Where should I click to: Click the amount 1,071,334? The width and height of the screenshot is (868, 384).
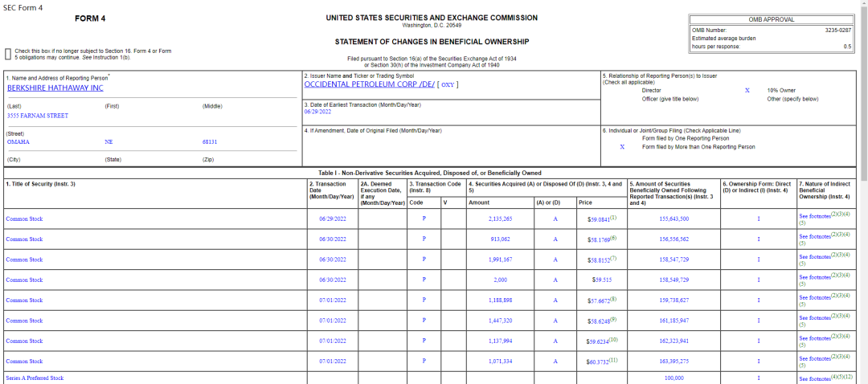click(500, 362)
